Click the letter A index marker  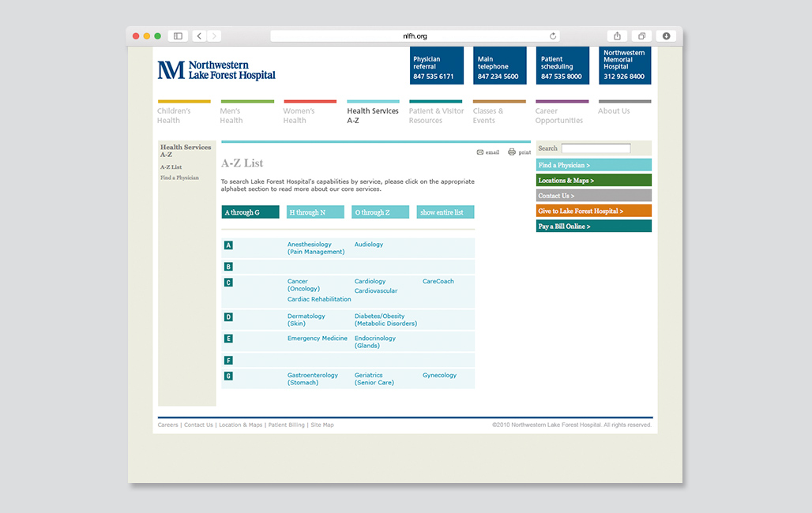(228, 245)
